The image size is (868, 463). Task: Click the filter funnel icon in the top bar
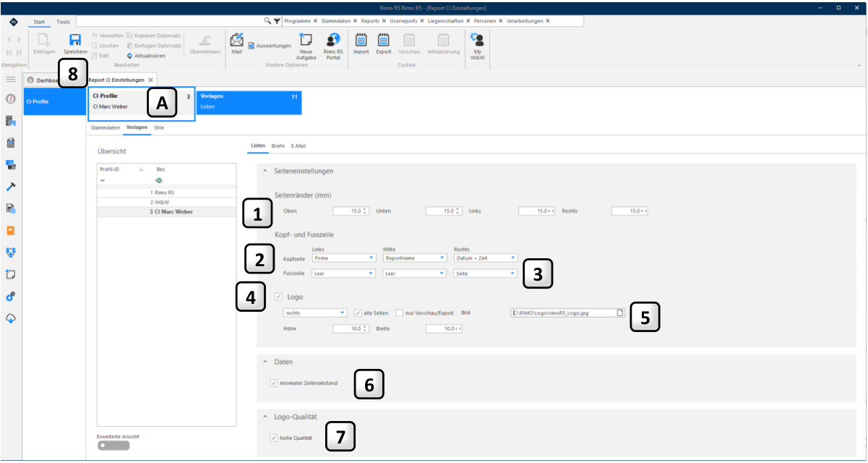click(x=277, y=21)
